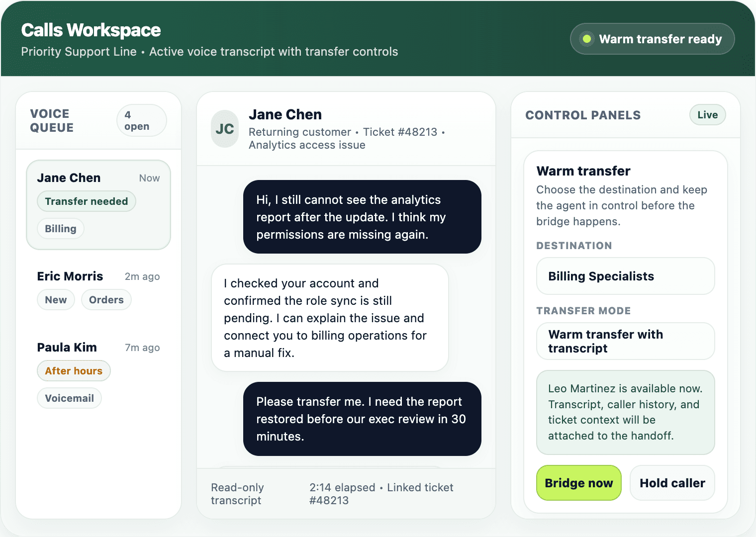This screenshot has height=537, width=756.
Task: Click the green status dot indicator
Action: click(x=587, y=38)
